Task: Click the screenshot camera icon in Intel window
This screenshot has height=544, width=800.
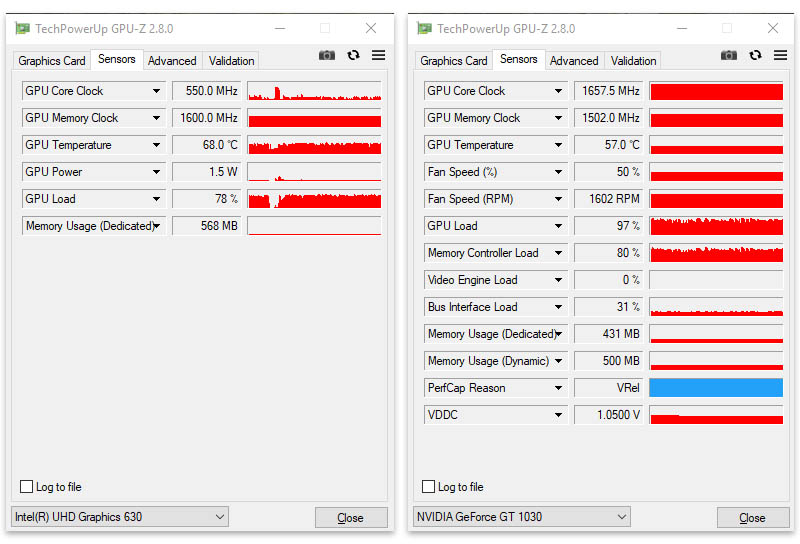Action: click(x=327, y=55)
